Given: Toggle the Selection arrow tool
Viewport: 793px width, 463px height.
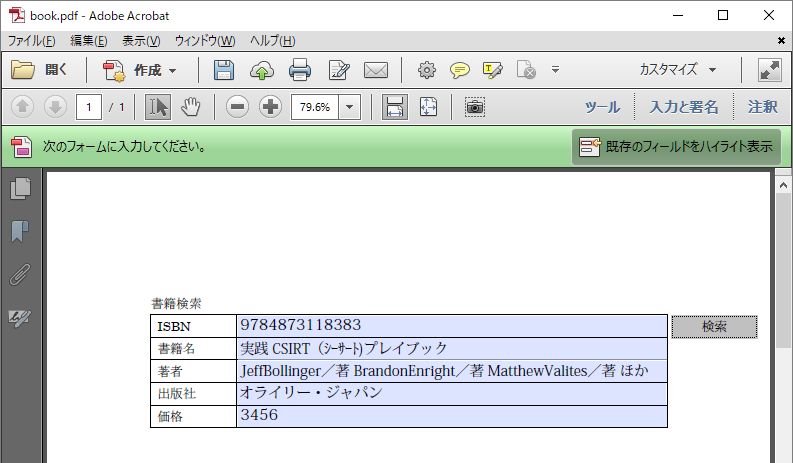Looking at the screenshot, I should pyautogui.click(x=157, y=107).
